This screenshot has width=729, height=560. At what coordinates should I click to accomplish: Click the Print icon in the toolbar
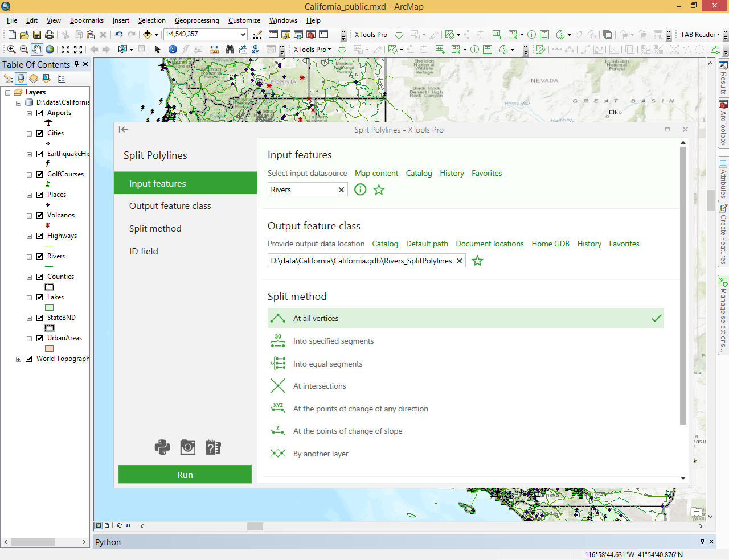click(50, 35)
